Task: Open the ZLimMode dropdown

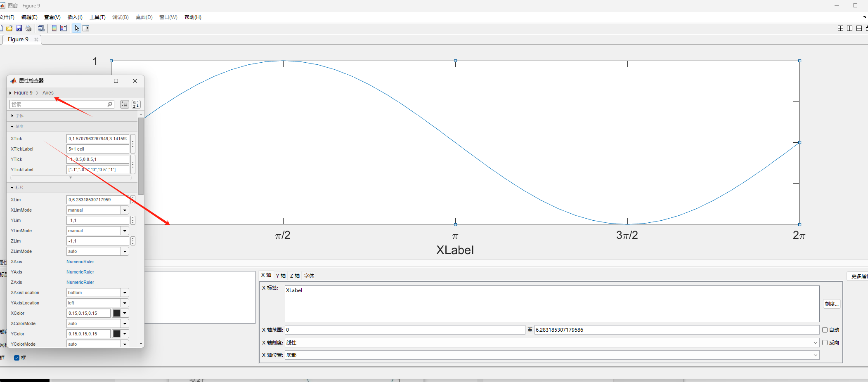Action: pos(125,251)
